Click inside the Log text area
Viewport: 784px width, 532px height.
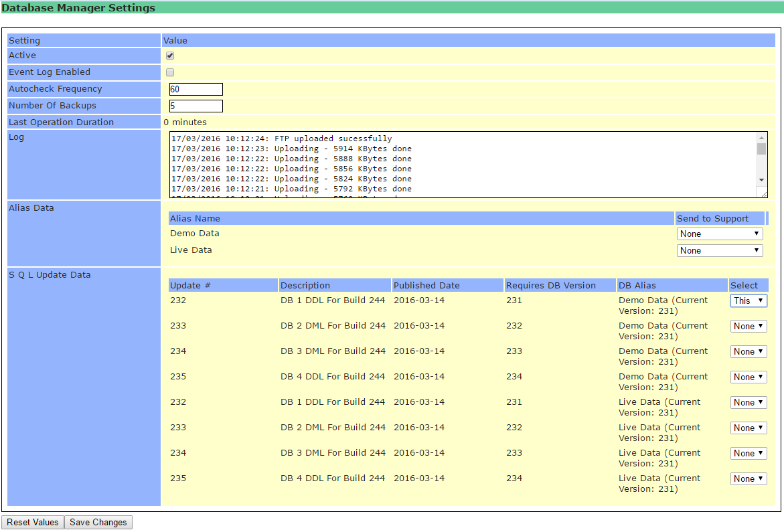coord(462,165)
